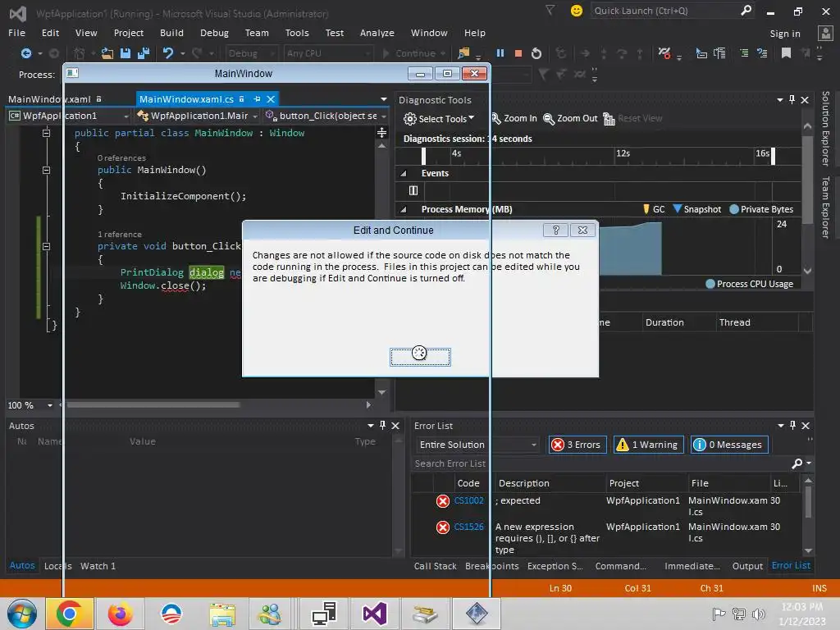Screen dimensions: 840x630
Task: Collapse the MainWindow() constructor region
Action: (46, 170)
